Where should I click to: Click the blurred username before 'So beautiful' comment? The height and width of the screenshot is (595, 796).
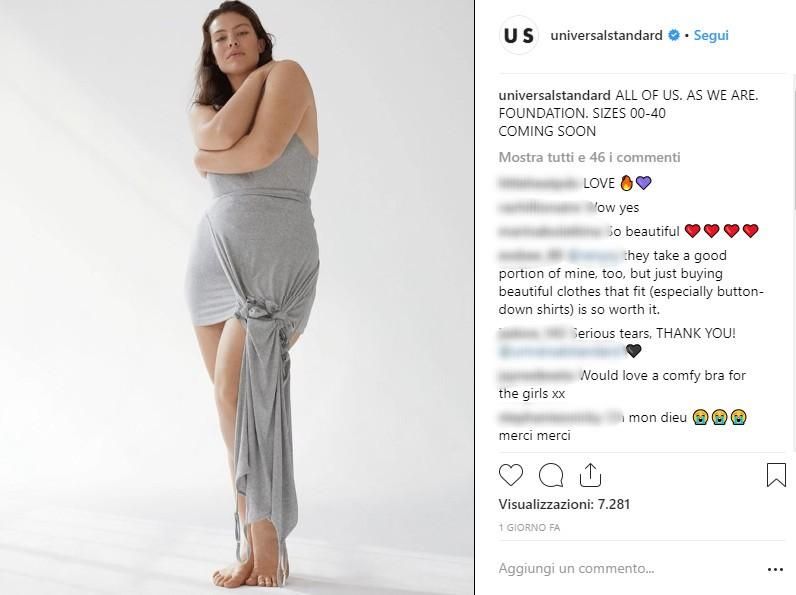pos(552,232)
